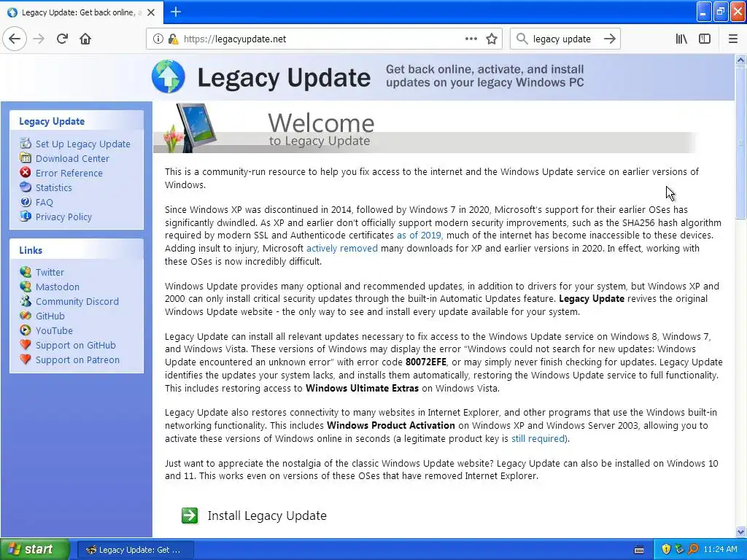
Task: Open the page actions three-dot menu
Action: 471,39
